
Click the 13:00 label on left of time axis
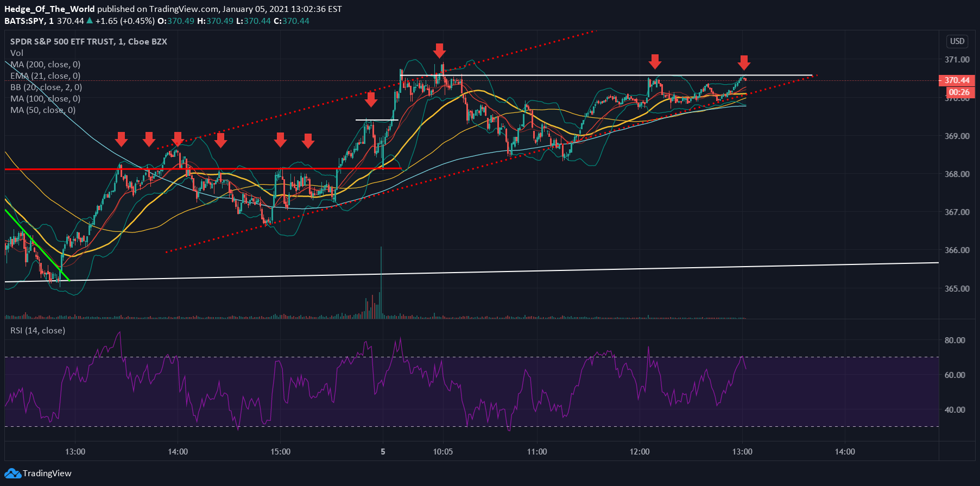(75, 452)
